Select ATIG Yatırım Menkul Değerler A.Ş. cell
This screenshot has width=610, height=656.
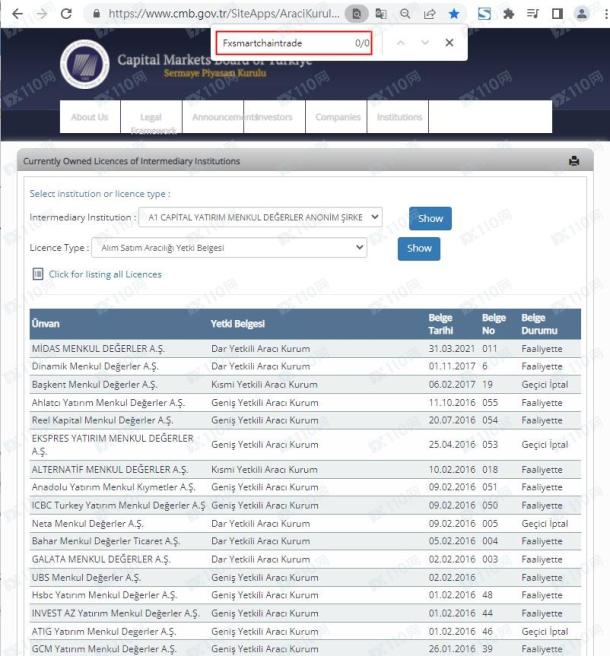pyautogui.click(x=104, y=631)
